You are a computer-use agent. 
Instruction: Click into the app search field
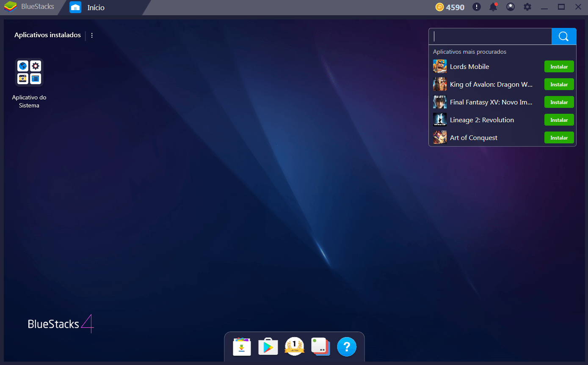490,36
